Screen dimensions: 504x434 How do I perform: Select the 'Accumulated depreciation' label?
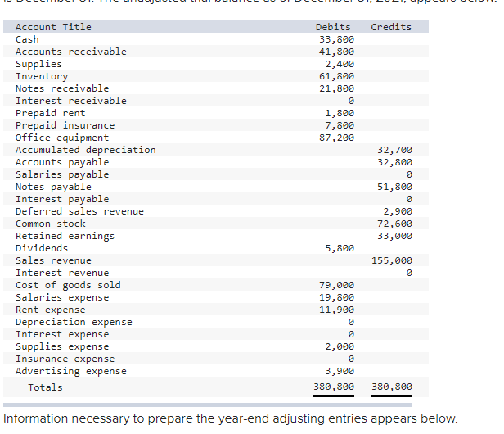pos(85,150)
